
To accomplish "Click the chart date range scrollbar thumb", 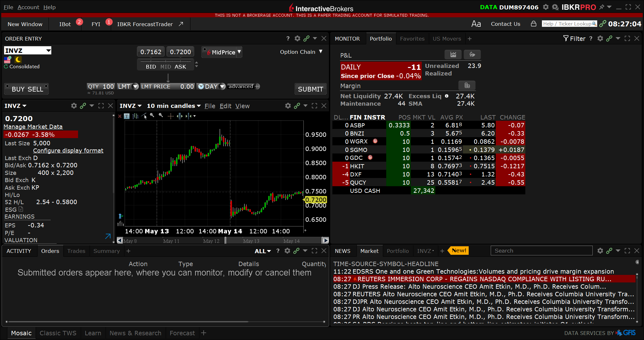I will 273,241.
